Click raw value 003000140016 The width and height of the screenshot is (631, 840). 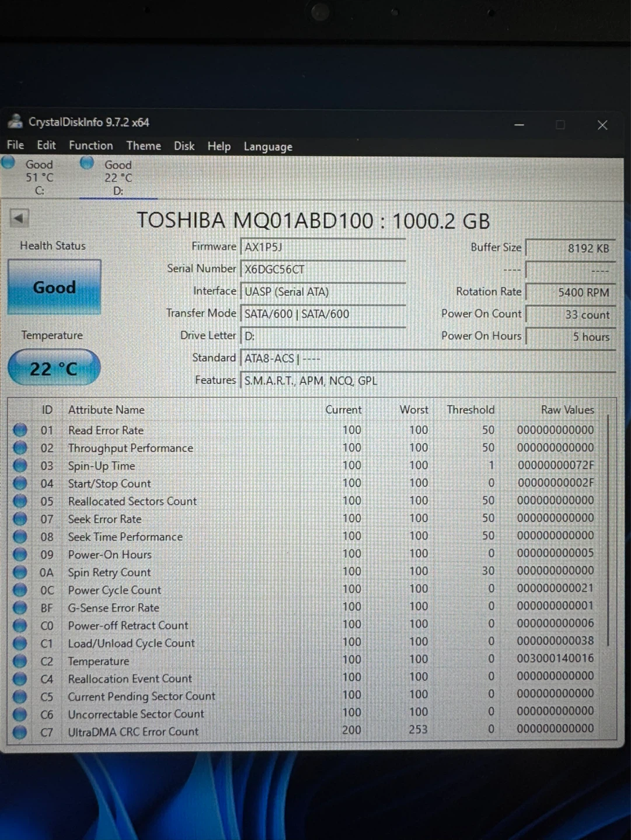point(555,658)
